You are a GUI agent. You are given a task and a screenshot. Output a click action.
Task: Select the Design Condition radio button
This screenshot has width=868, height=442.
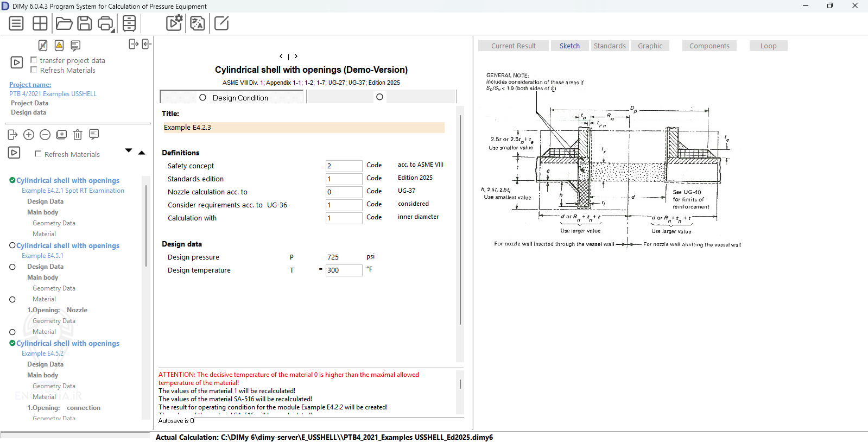tap(202, 98)
